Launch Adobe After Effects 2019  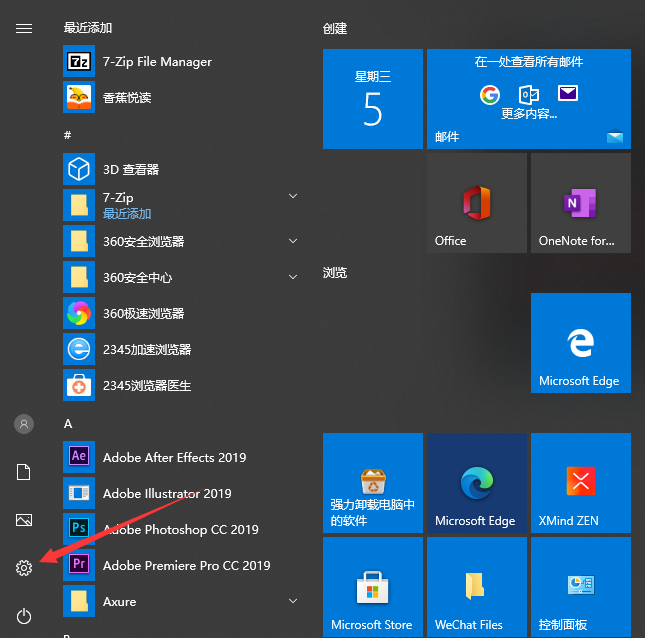(x=174, y=457)
